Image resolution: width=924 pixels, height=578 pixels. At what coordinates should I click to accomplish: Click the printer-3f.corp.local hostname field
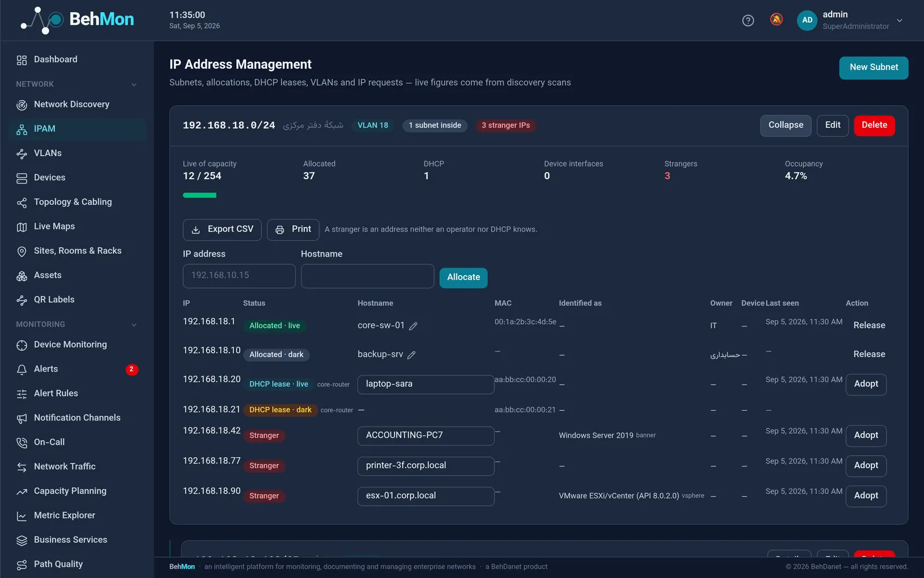point(426,466)
